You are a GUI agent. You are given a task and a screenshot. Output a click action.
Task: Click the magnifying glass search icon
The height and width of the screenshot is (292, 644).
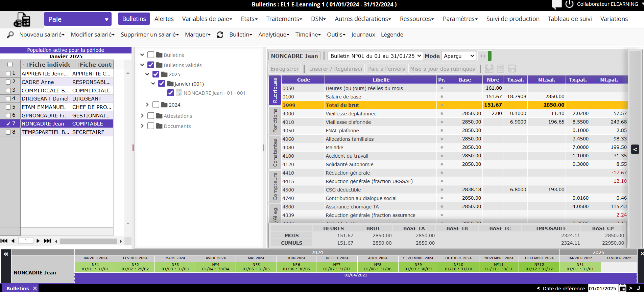(x=10, y=35)
